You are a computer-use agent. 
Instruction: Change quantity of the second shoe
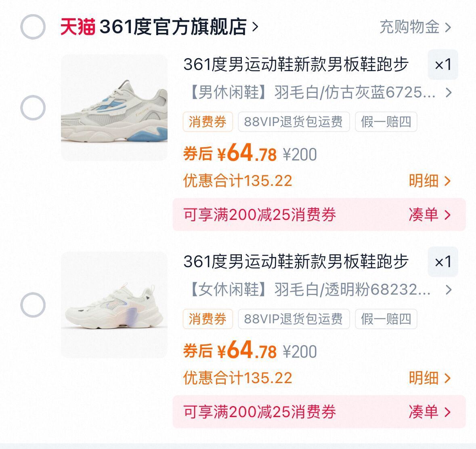tap(443, 262)
